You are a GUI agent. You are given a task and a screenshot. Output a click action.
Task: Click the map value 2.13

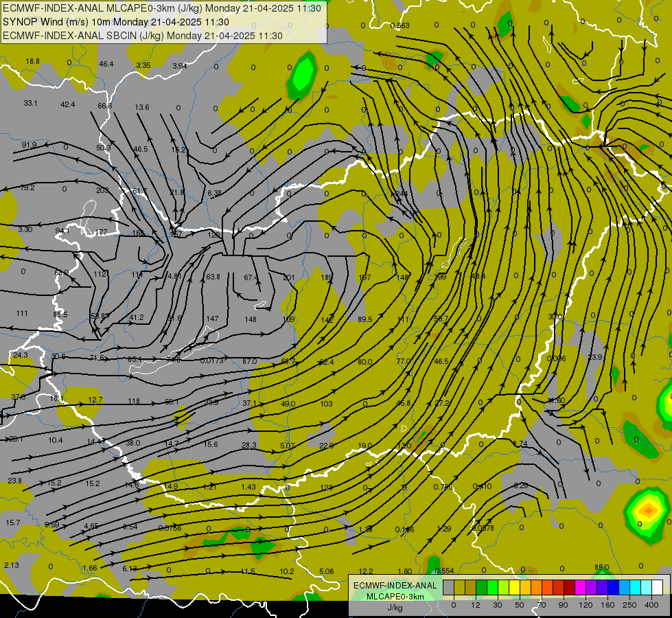(12, 565)
